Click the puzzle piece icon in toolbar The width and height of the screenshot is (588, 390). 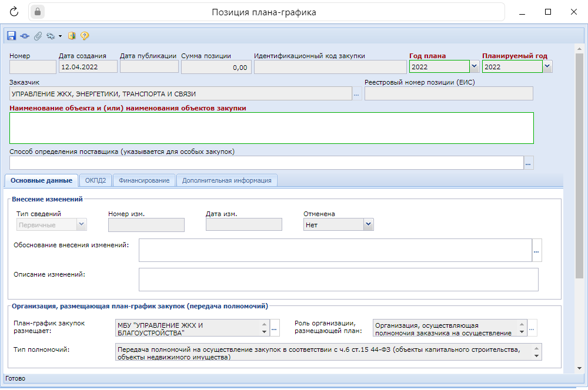tap(51, 36)
